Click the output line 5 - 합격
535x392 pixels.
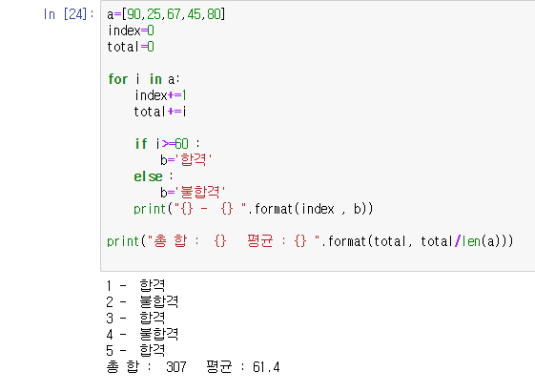click(x=135, y=350)
